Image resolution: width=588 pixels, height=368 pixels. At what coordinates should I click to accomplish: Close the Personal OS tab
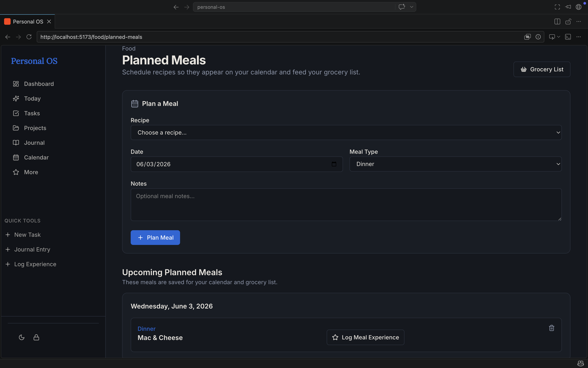49,22
